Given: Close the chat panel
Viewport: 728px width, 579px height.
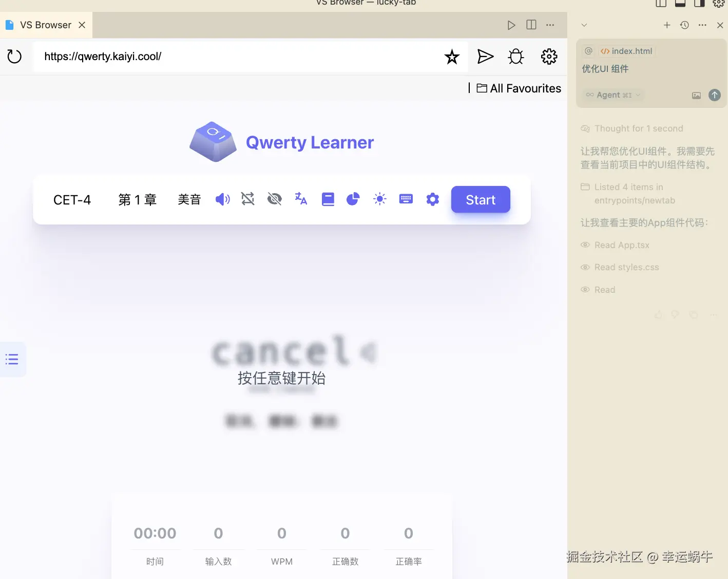Looking at the screenshot, I should click(x=720, y=25).
